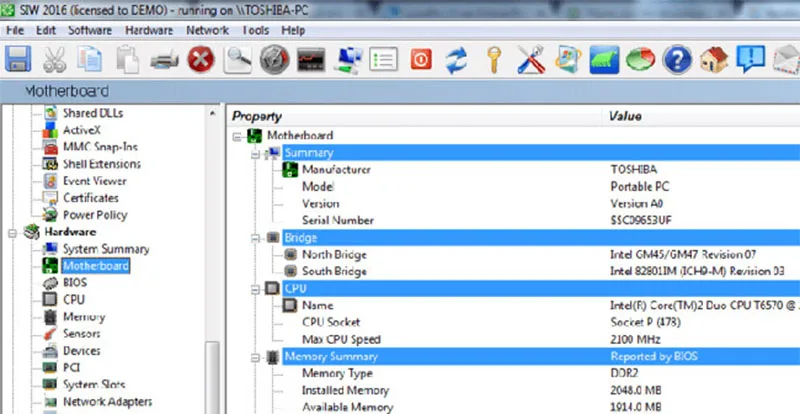
Task: Collapse the Bridge section expander
Action: click(256, 238)
